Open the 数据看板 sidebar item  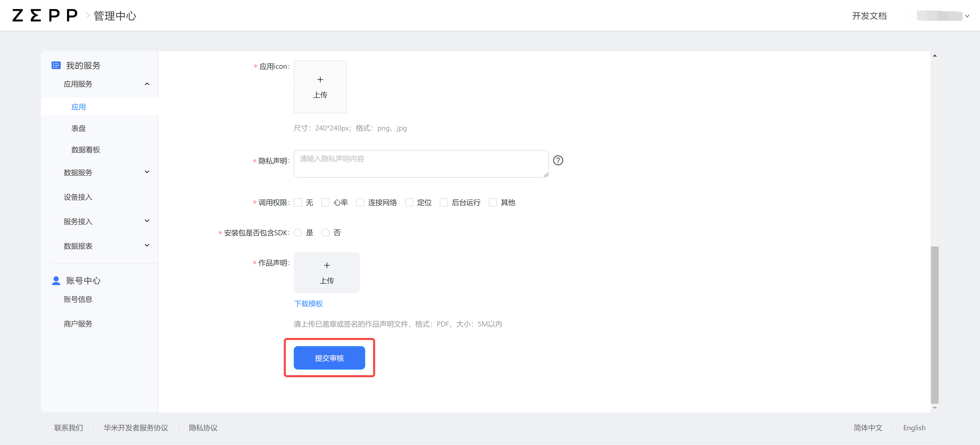pos(85,150)
